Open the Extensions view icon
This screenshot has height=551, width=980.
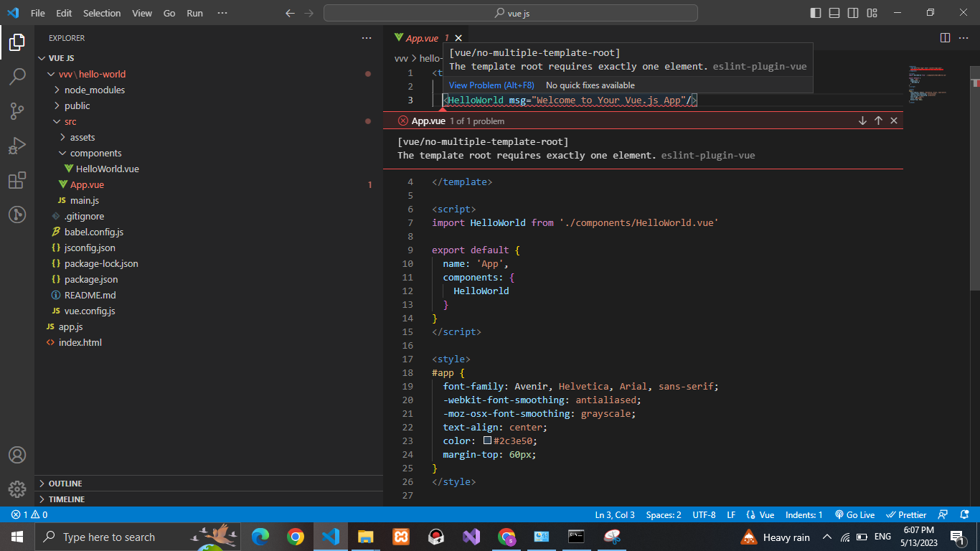[x=17, y=180]
